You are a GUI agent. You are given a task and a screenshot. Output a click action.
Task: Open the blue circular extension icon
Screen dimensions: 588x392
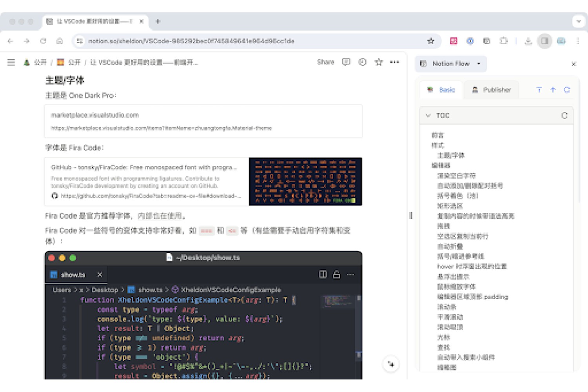(470, 41)
